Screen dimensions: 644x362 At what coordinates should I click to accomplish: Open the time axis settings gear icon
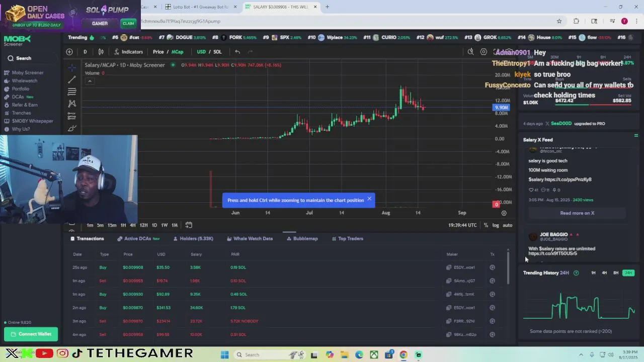click(x=504, y=213)
